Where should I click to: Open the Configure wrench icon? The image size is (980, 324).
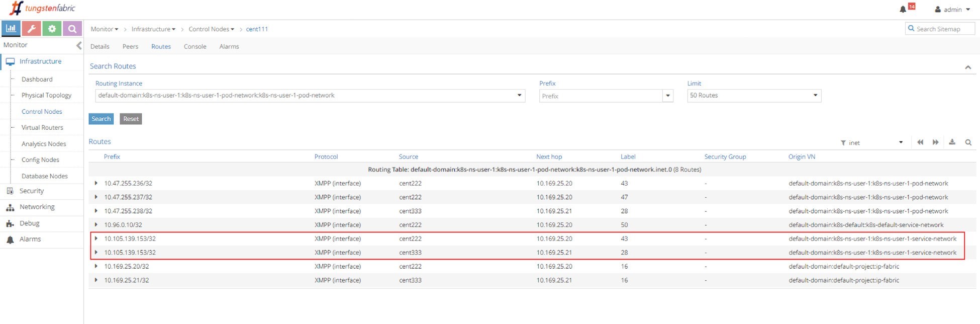(x=31, y=29)
